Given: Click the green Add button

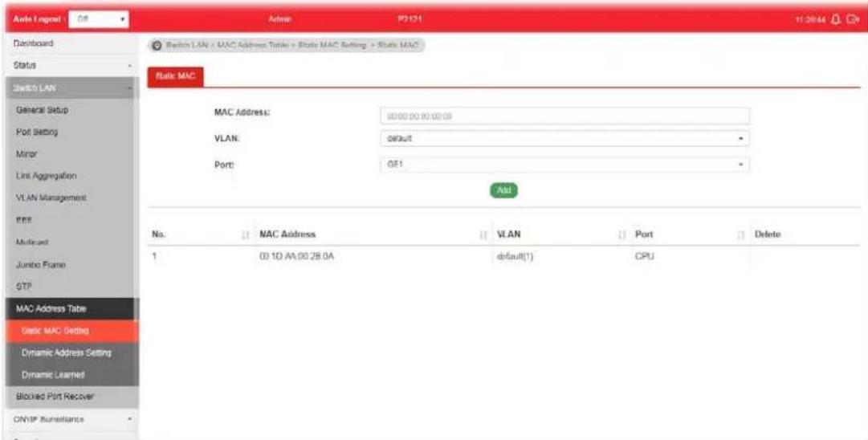Looking at the screenshot, I should (503, 190).
